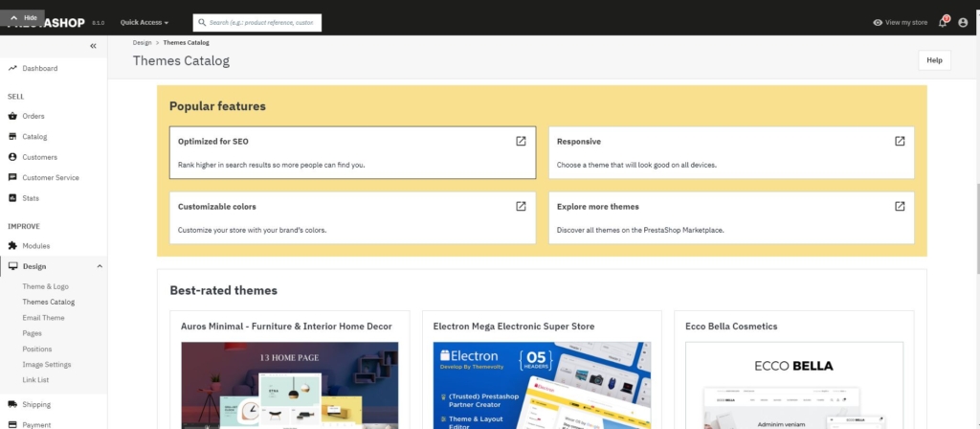Click the Customer Service chat icon
The image size is (980, 429).
(x=11, y=177)
